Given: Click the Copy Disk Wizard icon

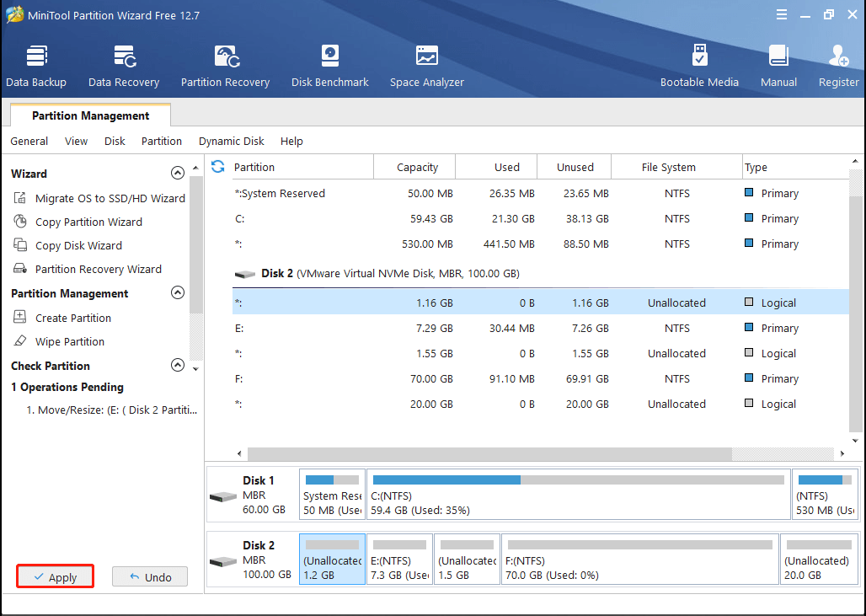Looking at the screenshot, I should [x=20, y=245].
